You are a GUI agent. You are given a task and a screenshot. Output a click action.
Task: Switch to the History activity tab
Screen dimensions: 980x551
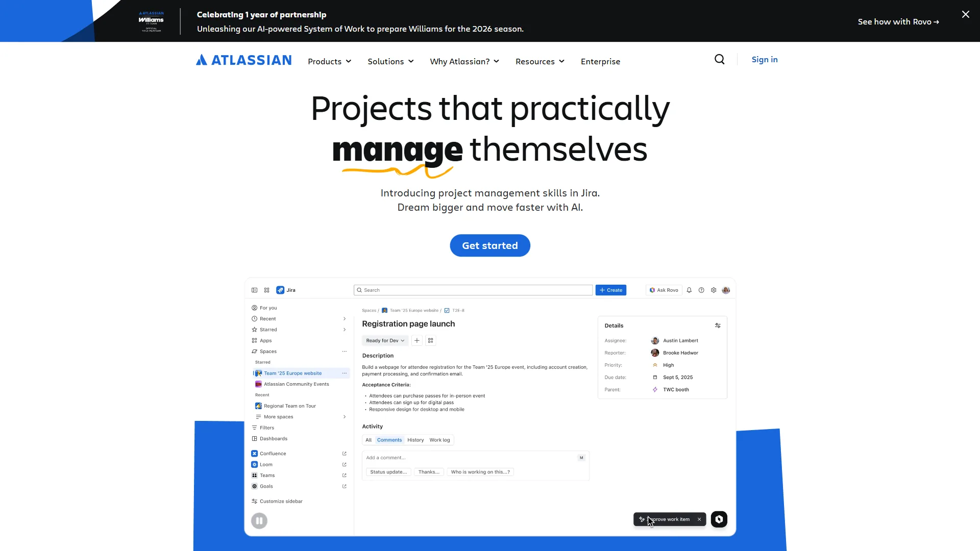tap(415, 440)
